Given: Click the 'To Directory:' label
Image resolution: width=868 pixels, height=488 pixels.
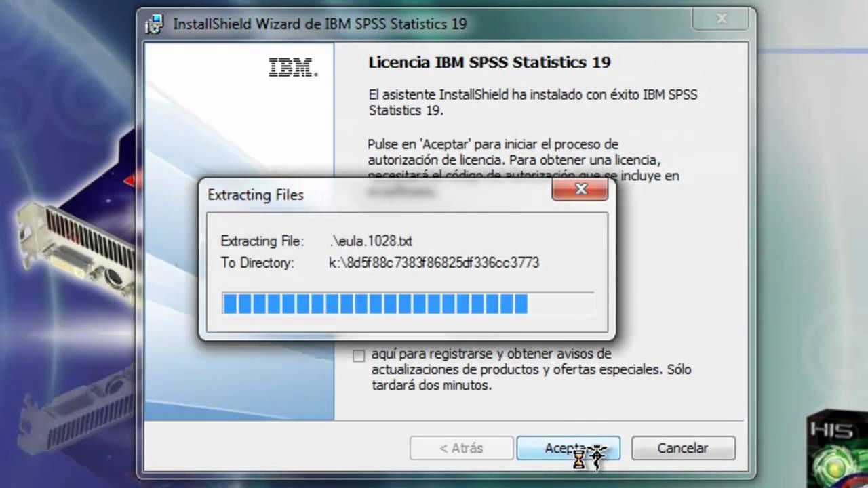Looking at the screenshot, I should click(x=258, y=263).
